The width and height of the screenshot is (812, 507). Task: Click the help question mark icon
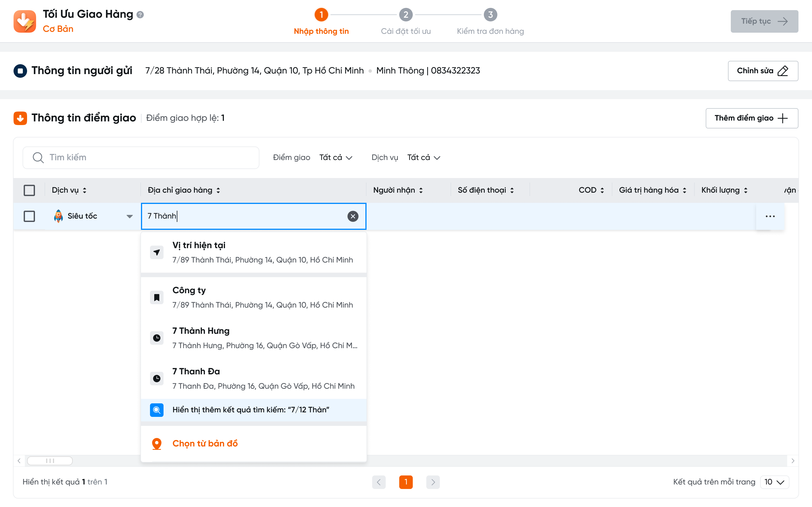tap(140, 15)
